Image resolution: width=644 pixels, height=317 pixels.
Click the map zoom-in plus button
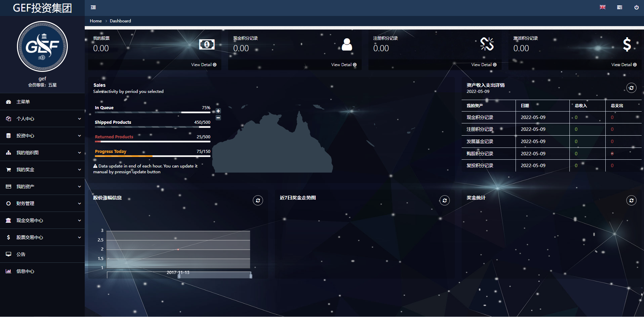click(x=218, y=111)
